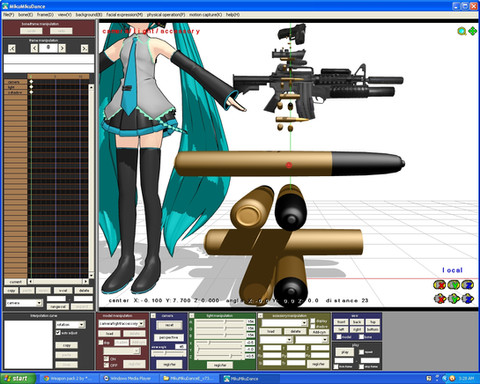This screenshot has height=384, width=480.
Task: Click the front view button
Action: tap(341, 322)
